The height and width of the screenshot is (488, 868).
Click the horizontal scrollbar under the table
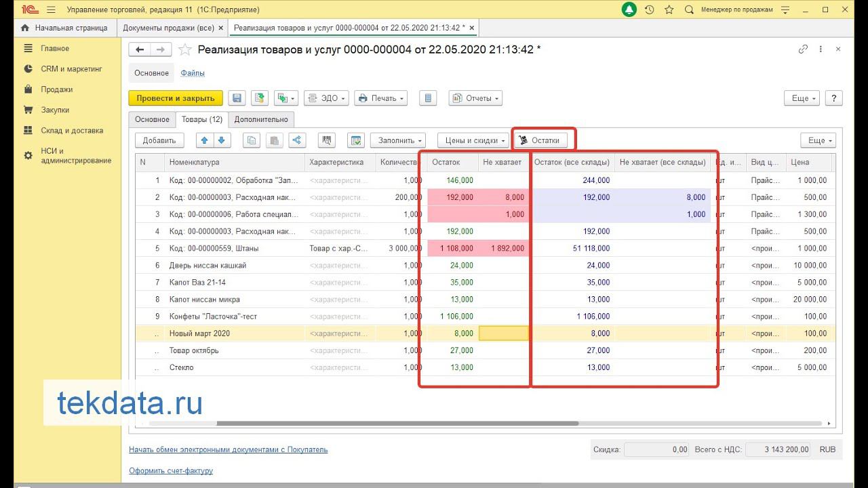pyautogui.click(x=397, y=424)
